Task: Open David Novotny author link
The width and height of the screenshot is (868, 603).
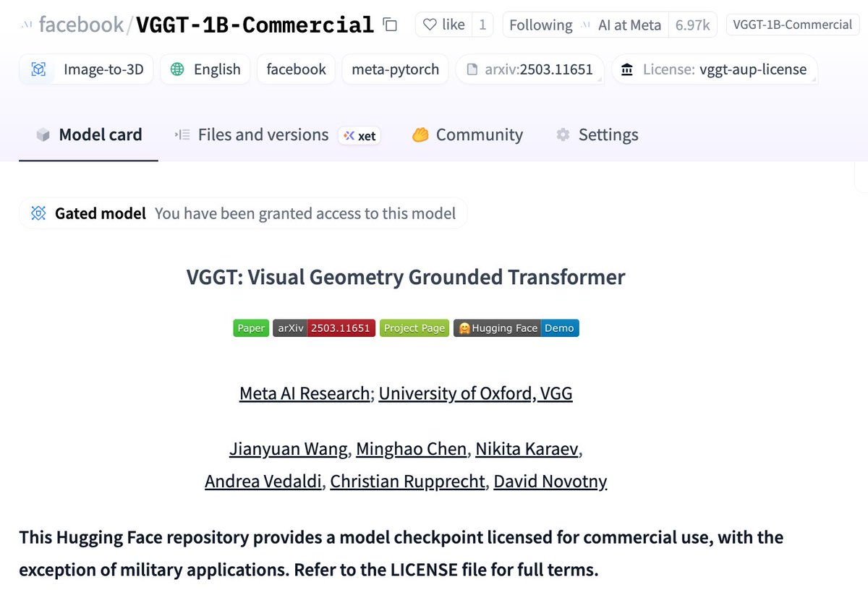Action: tap(550, 481)
